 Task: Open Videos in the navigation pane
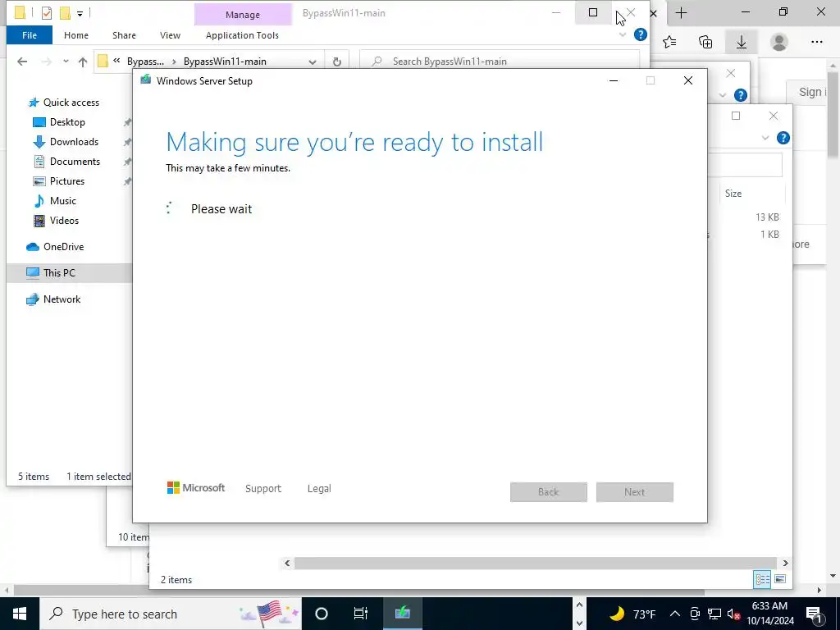click(x=64, y=221)
